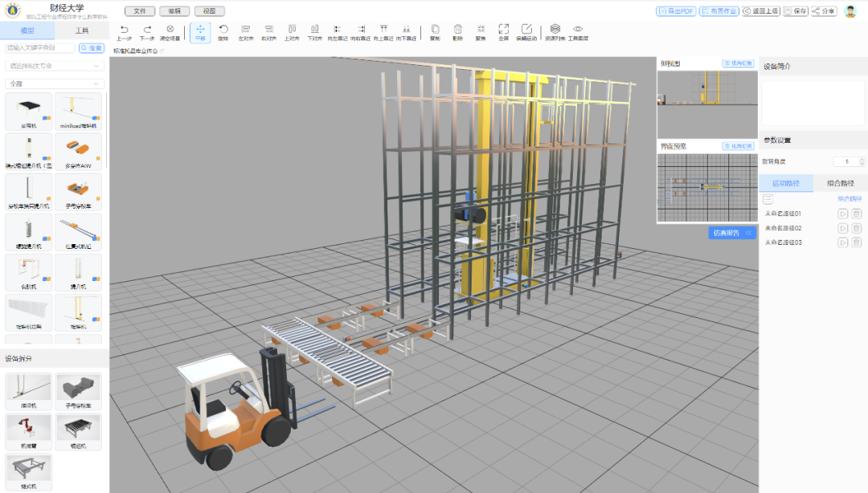Click the clear scene (清空场景) icon
868x493 pixels.
pyautogui.click(x=170, y=29)
